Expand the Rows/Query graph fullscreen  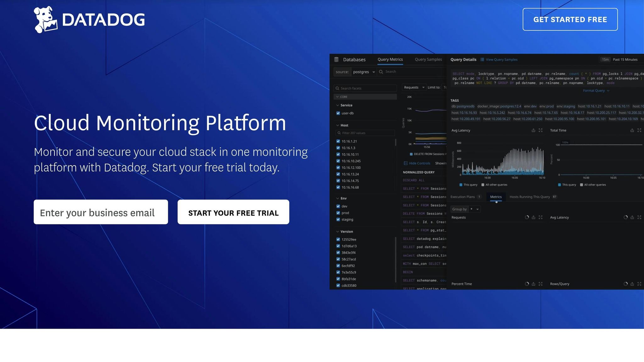click(x=639, y=284)
